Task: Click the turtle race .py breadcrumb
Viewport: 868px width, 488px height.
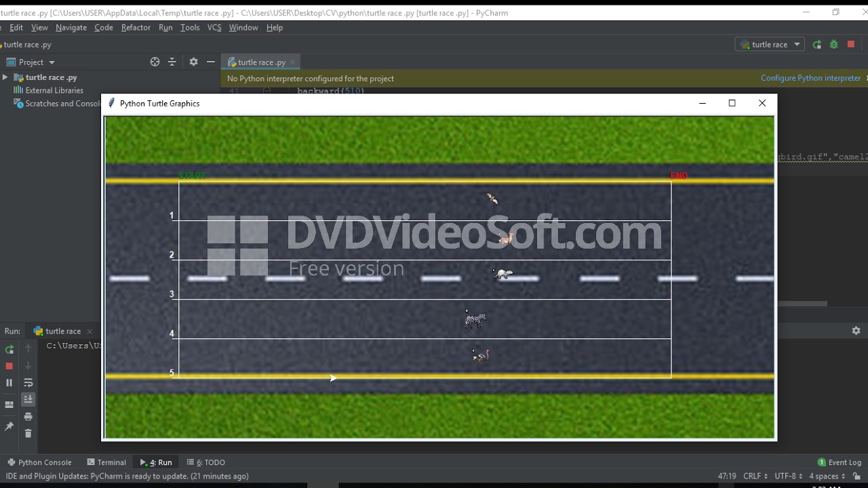Action: coord(27,45)
